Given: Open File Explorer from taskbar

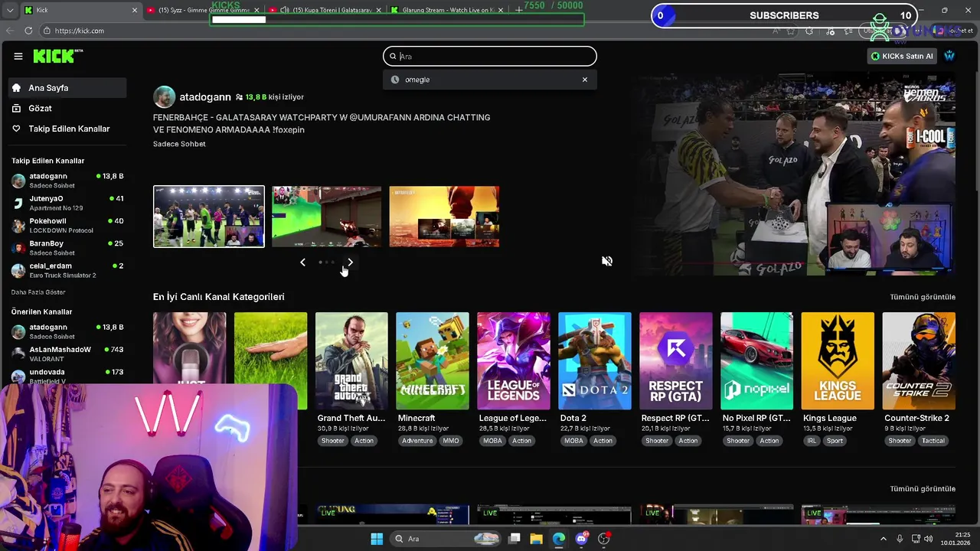Looking at the screenshot, I should point(536,539).
